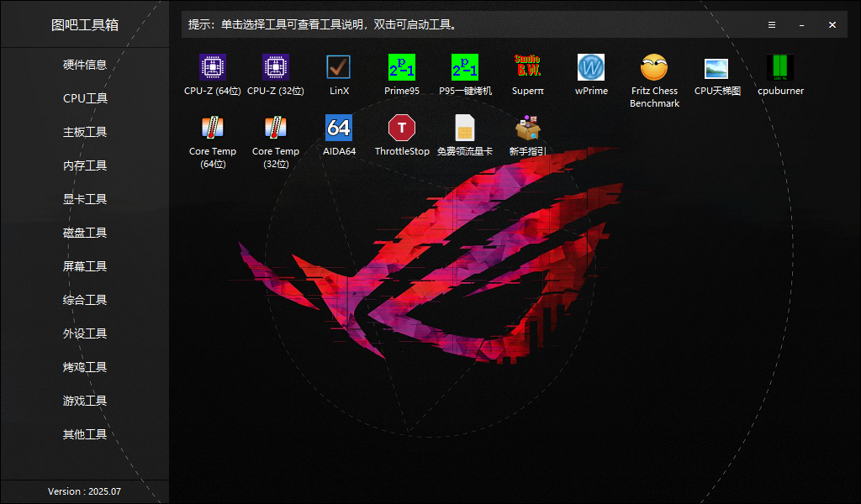Switch to the 游戏工具 category
The height and width of the screenshot is (504, 861).
pyautogui.click(x=85, y=401)
